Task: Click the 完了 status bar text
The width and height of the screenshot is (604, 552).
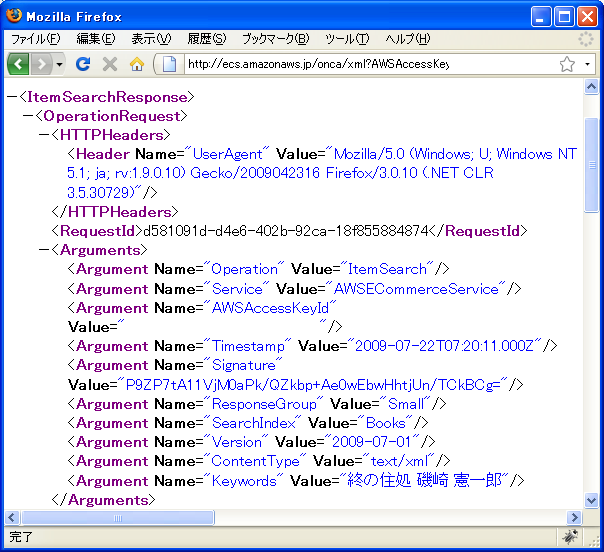Action: click(x=21, y=537)
